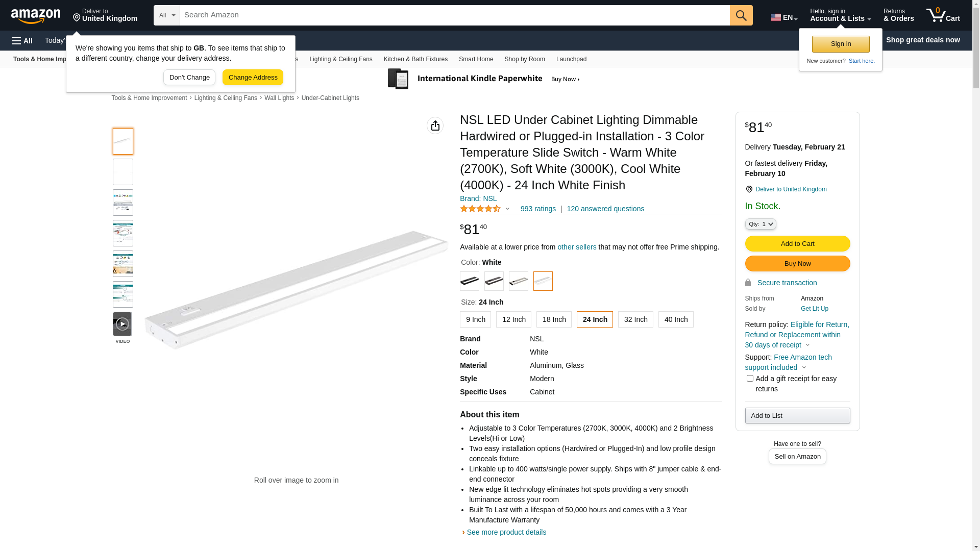This screenshot has height=551, width=980.
Task: Open the Smart Home menu item
Action: (476, 59)
